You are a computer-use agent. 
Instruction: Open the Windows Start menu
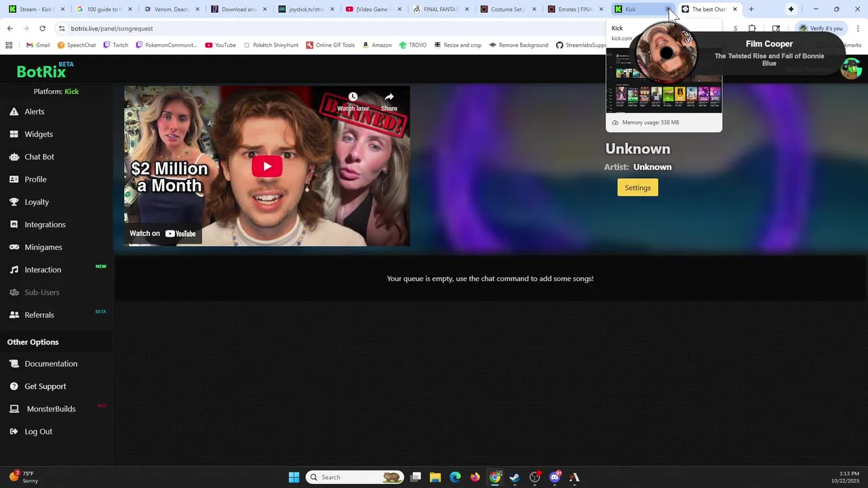pyautogui.click(x=294, y=477)
